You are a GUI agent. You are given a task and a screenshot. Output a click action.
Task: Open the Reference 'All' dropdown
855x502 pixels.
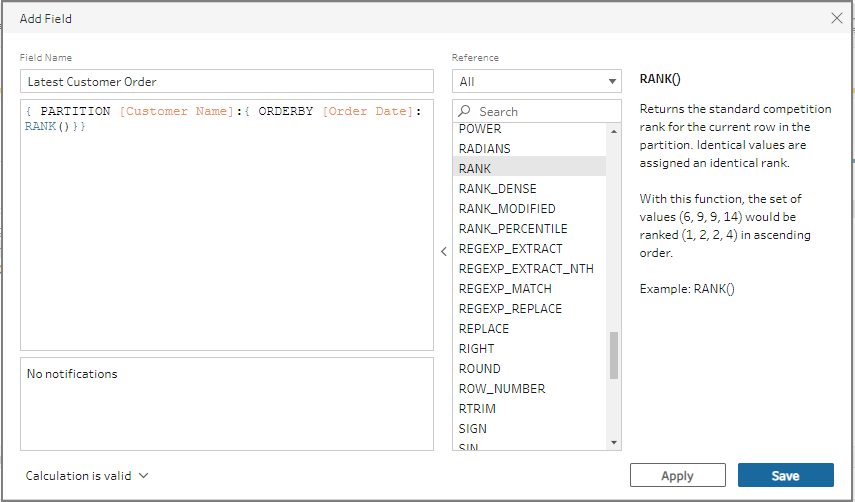(537, 81)
